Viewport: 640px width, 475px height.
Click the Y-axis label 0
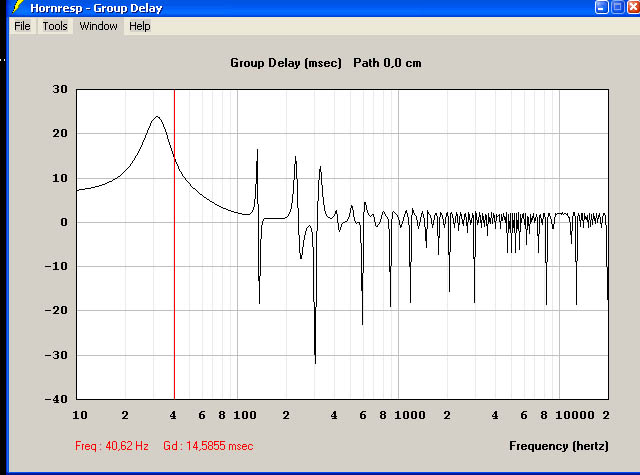coord(64,222)
